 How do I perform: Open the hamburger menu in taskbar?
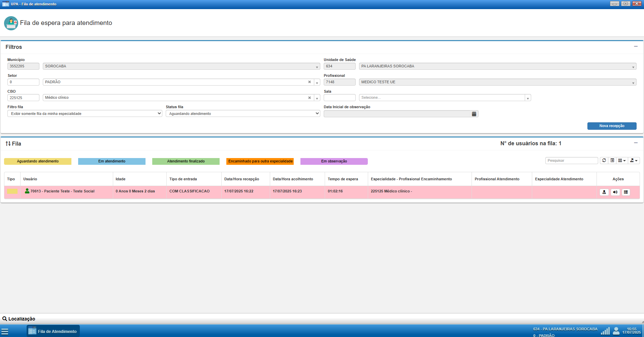tap(5, 331)
